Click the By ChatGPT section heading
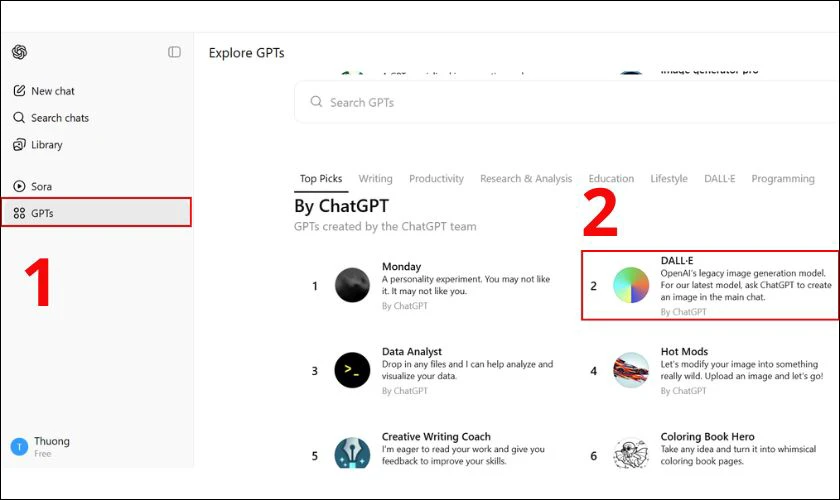Image resolution: width=840 pixels, height=500 pixels. 341,206
